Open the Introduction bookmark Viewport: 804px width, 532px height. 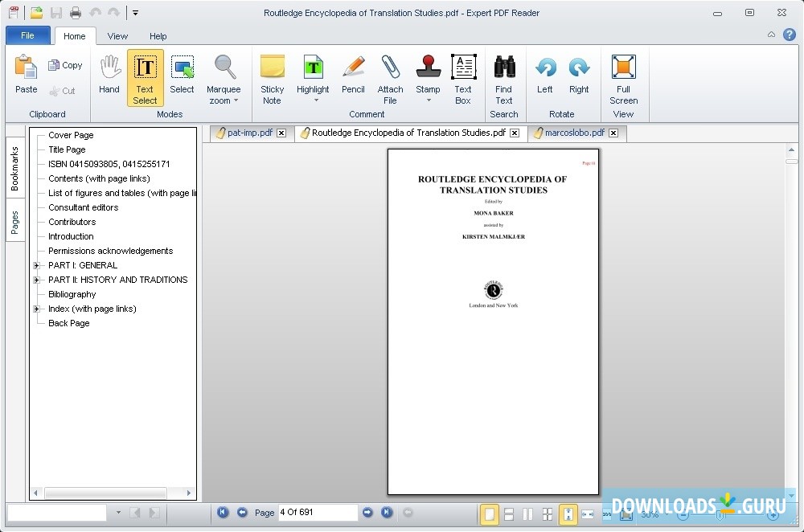71,236
